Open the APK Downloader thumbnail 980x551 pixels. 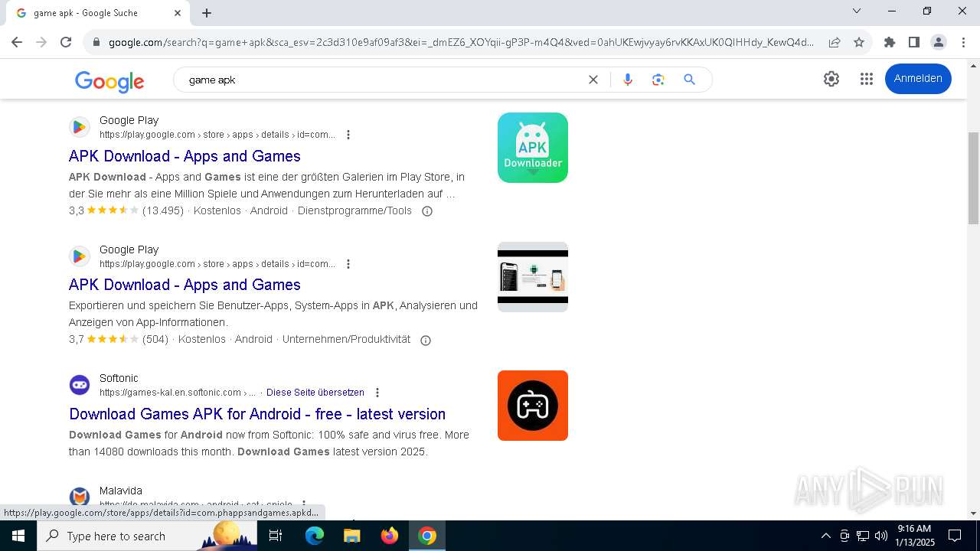click(x=533, y=148)
